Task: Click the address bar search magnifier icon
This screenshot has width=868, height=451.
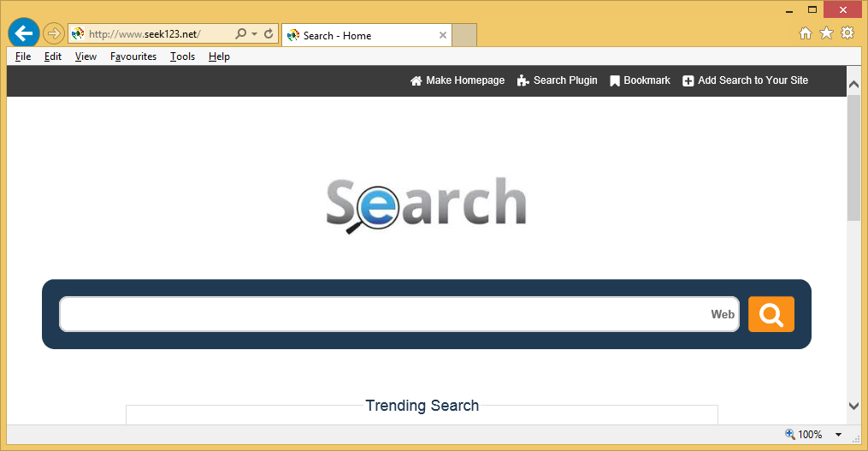Action: (x=241, y=33)
